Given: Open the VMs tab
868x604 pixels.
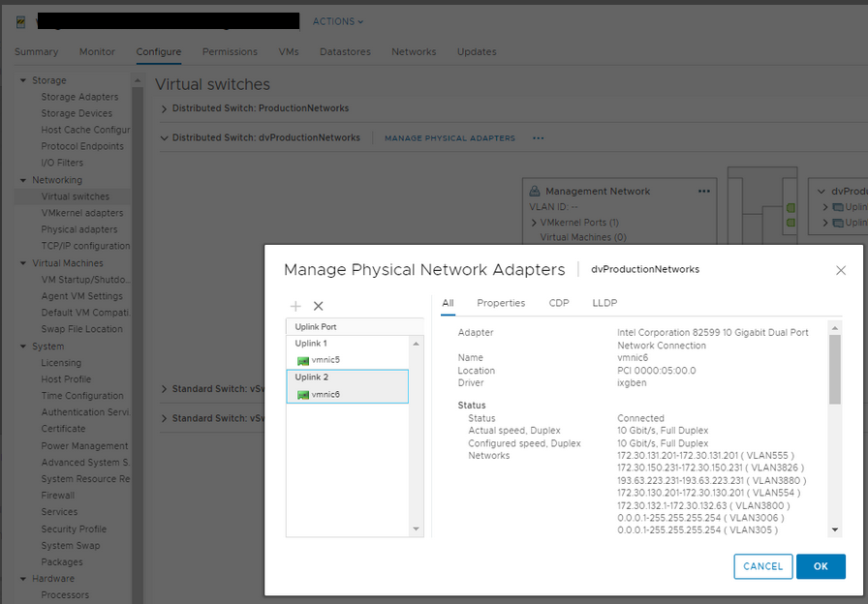Looking at the screenshot, I should coord(289,52).
